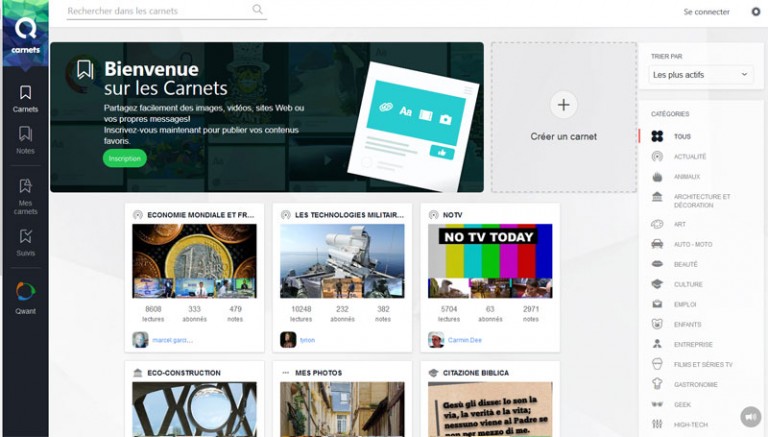The height and width of the screenshot is (437, 768).
Task: Click the Culture graduation cap icon
Action: coord(657,284)
